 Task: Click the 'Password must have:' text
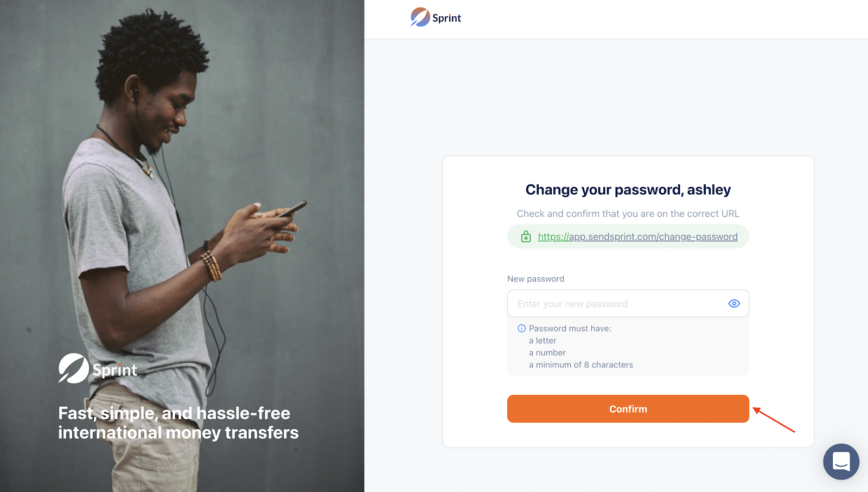(x=570, y=328)
